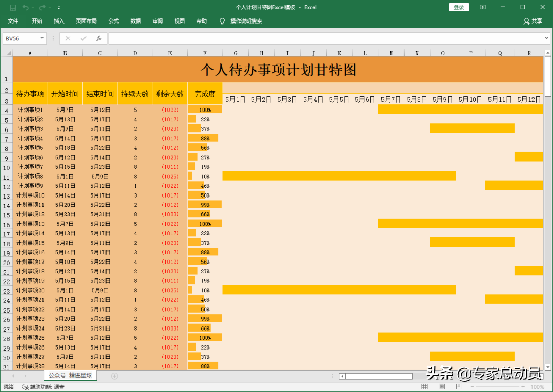Viewport: 553px width, 392px height.
Task: Click the 10% progress bar of 计划事项8
Action: (x=190, y=176)
